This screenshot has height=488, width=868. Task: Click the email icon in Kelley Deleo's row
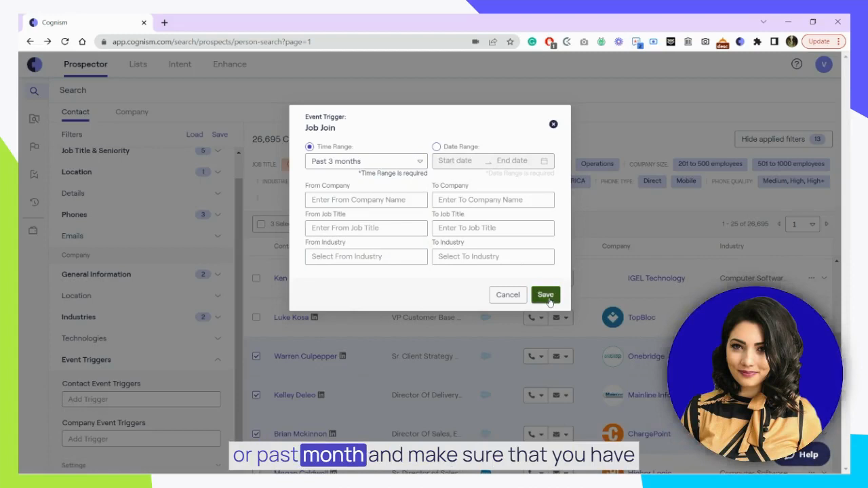coord(556,395)
